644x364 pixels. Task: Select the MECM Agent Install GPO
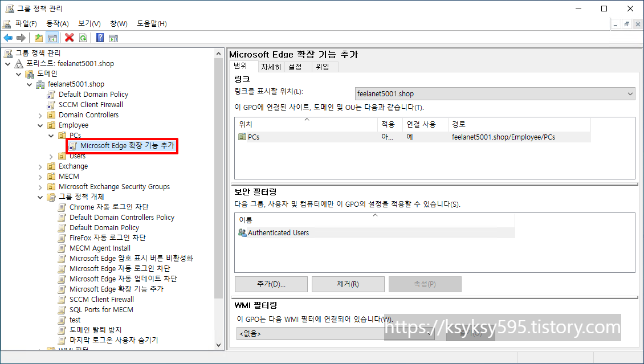(x=100, y=248)
